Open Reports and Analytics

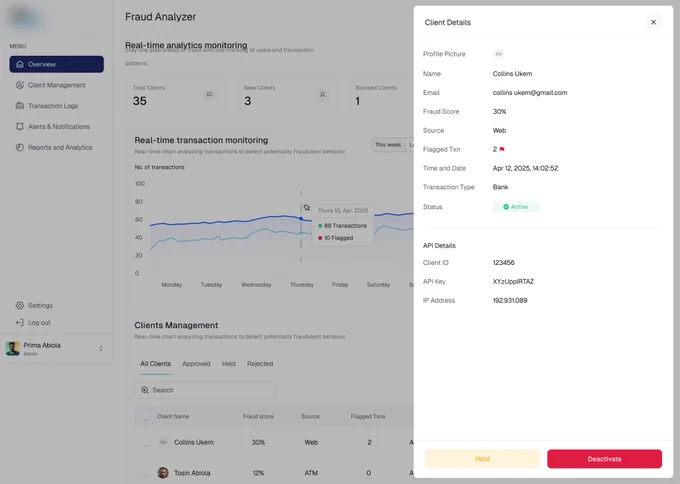point(60,147)
